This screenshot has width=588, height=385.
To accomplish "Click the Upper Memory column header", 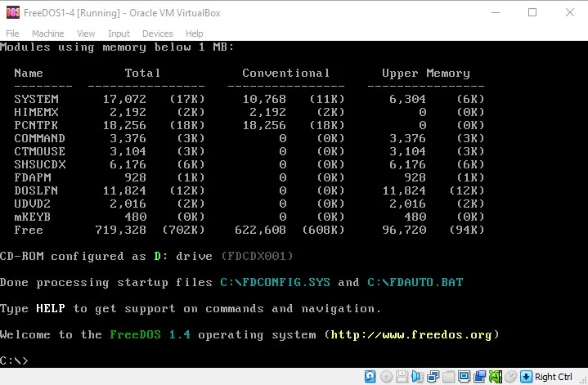I will click(x=426, y=73).
